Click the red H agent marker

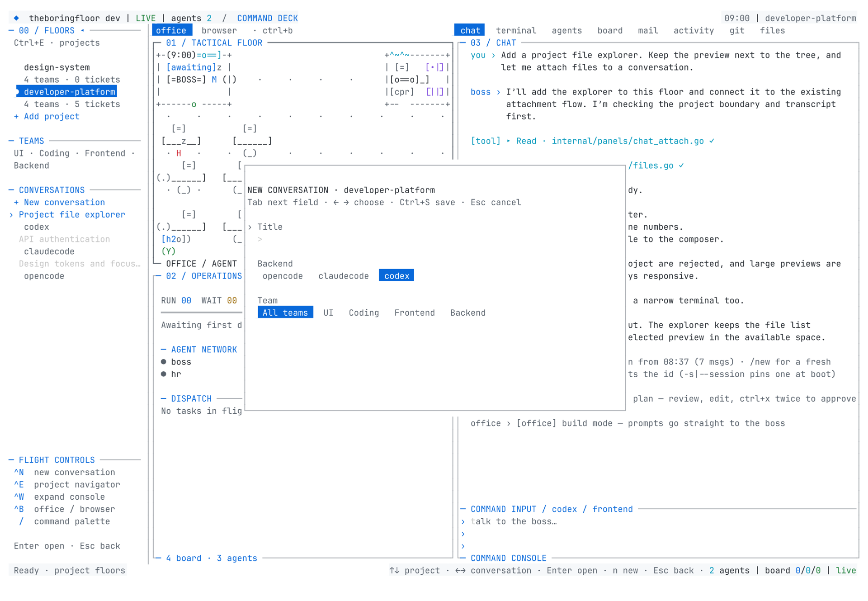179,153
